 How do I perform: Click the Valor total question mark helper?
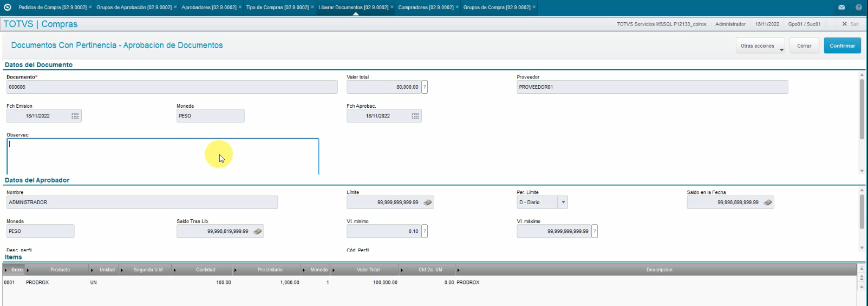coord(425,87)
